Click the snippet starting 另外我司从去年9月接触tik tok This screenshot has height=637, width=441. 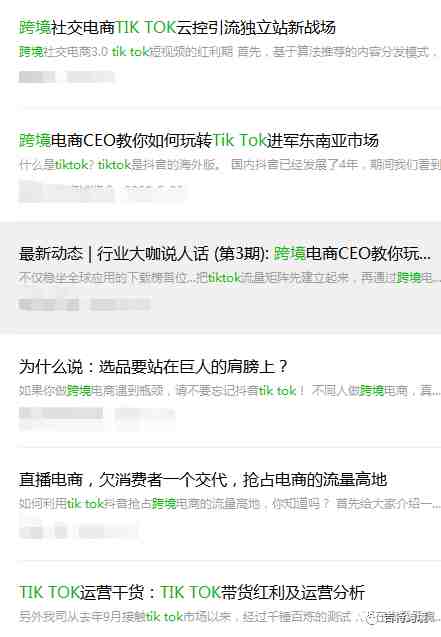tap(191, 617)
